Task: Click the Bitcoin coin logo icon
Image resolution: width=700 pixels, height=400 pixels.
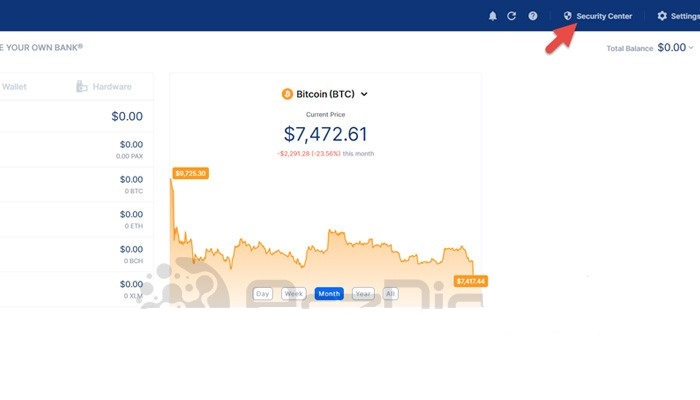Action: tap(287, 94)
